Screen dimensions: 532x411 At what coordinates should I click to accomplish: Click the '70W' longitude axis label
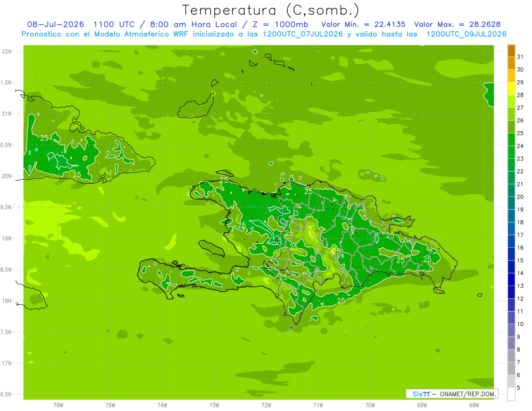tap(370, 405)
